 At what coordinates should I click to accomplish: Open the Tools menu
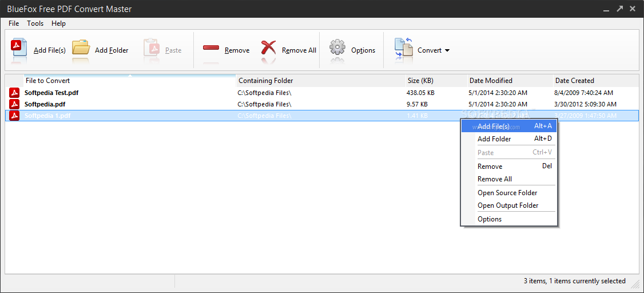35,23
